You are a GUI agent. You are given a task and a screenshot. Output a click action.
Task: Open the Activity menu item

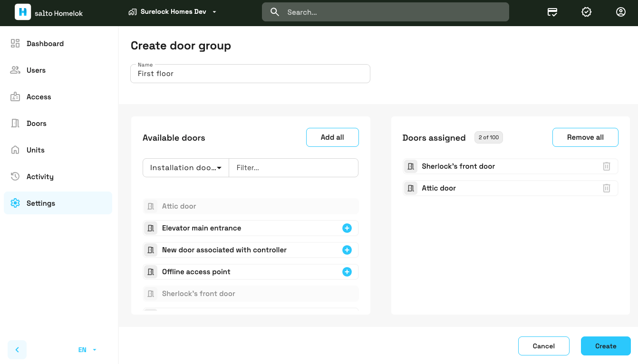[x=58, y=177]
